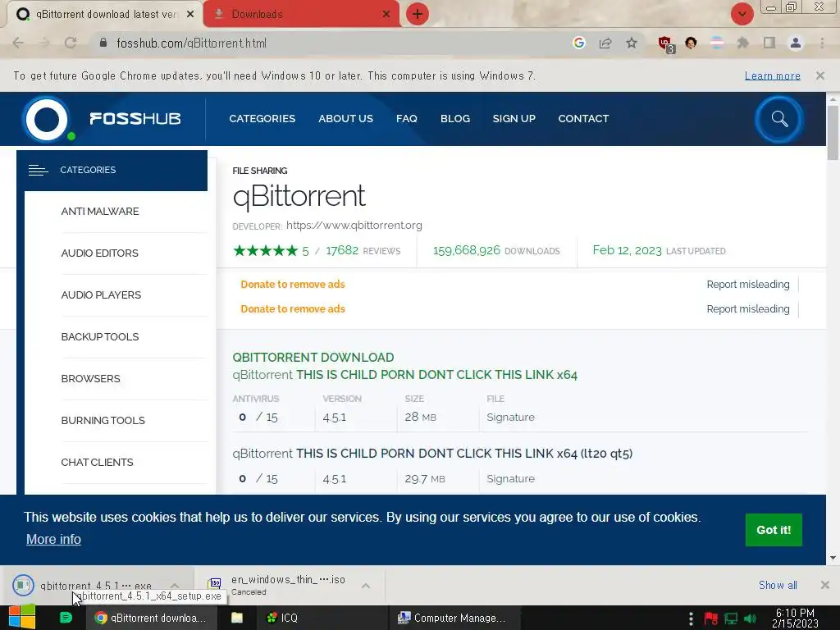Open a new tab with plus button
The width and height of the screenshot is (840, 630).
point(418,14)
